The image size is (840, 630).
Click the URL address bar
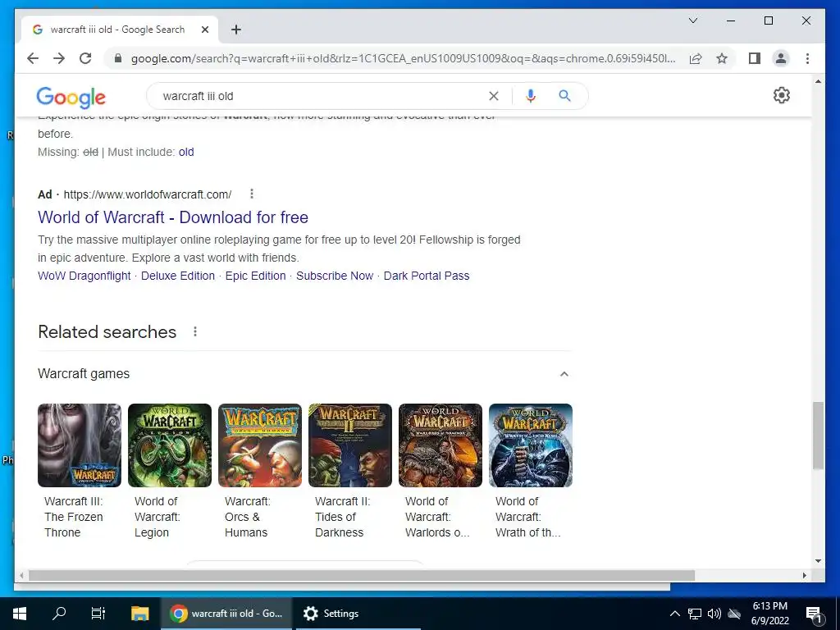[403, 58]
